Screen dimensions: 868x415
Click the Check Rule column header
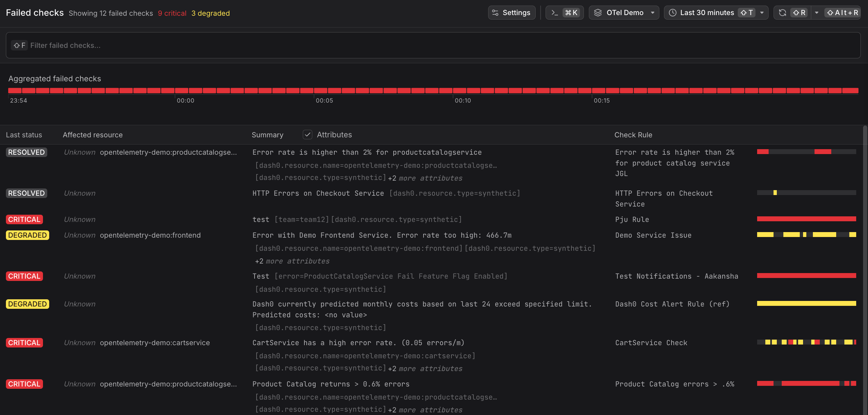coord(633,135)
